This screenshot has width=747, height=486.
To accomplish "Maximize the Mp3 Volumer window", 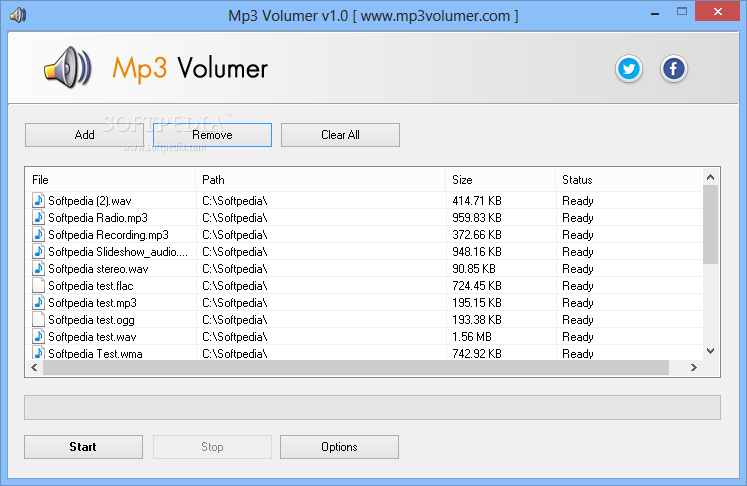I will tap(682, 11).
